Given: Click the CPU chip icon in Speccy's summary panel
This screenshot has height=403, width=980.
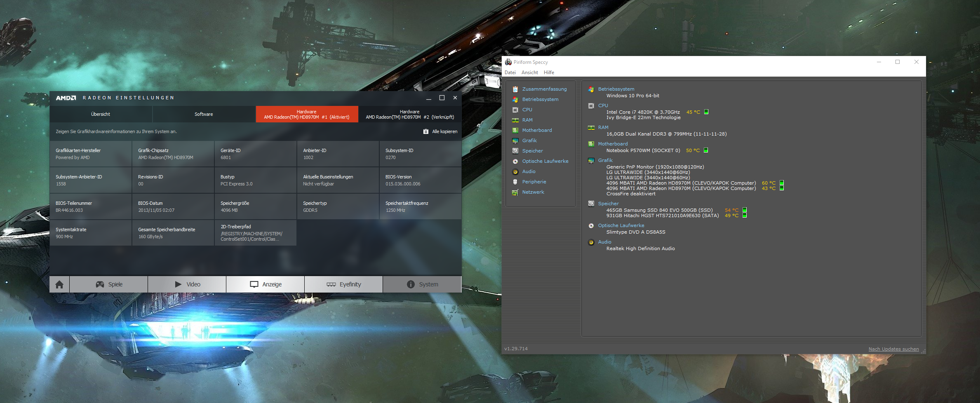Looking at the screenshot, I should (591, 105).
